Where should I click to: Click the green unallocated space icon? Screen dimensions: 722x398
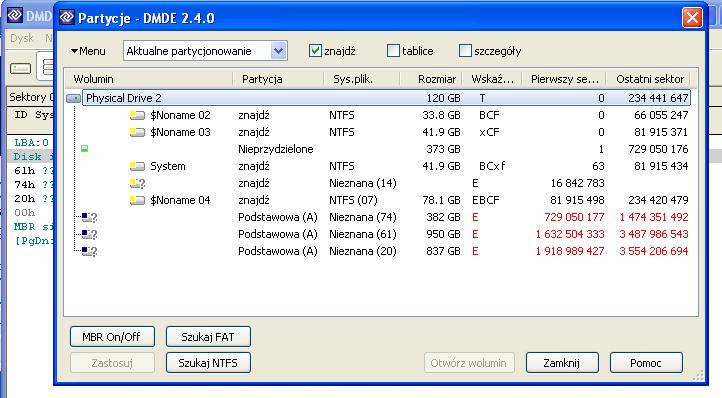pyautogui.click(x=85, y=148)
